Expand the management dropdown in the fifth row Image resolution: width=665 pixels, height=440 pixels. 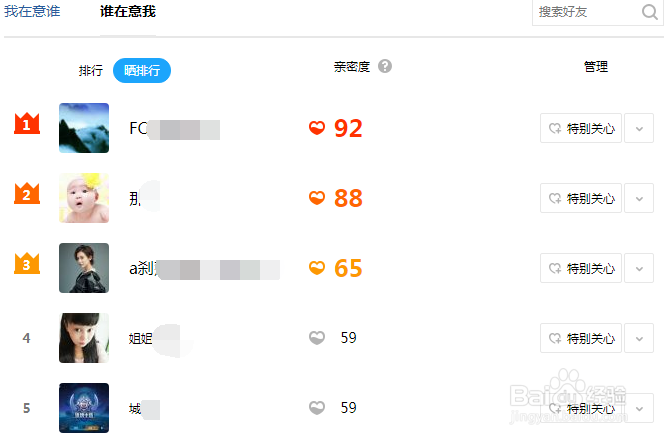639,408
